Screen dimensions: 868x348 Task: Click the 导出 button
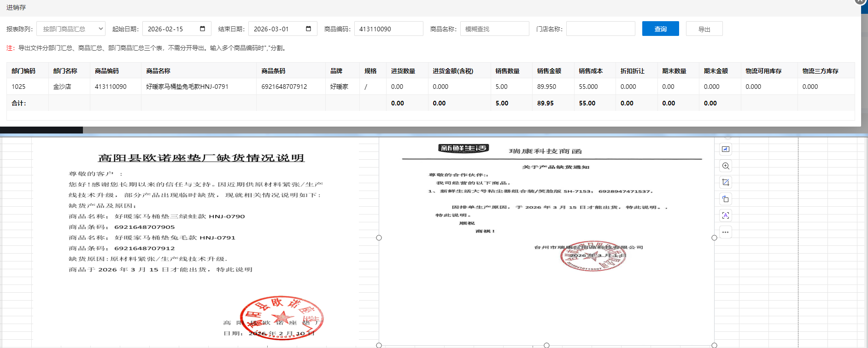pos(704,29)
